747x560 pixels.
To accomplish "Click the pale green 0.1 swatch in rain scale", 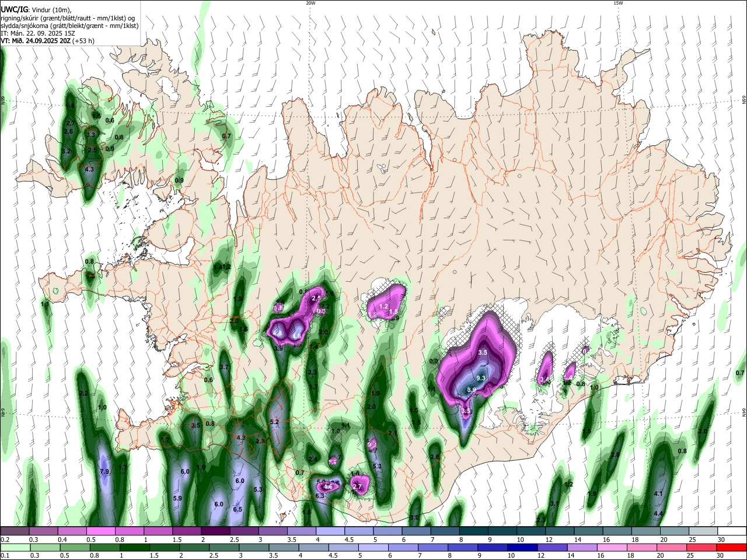I will pyautogui.click(x=15, y=547).
